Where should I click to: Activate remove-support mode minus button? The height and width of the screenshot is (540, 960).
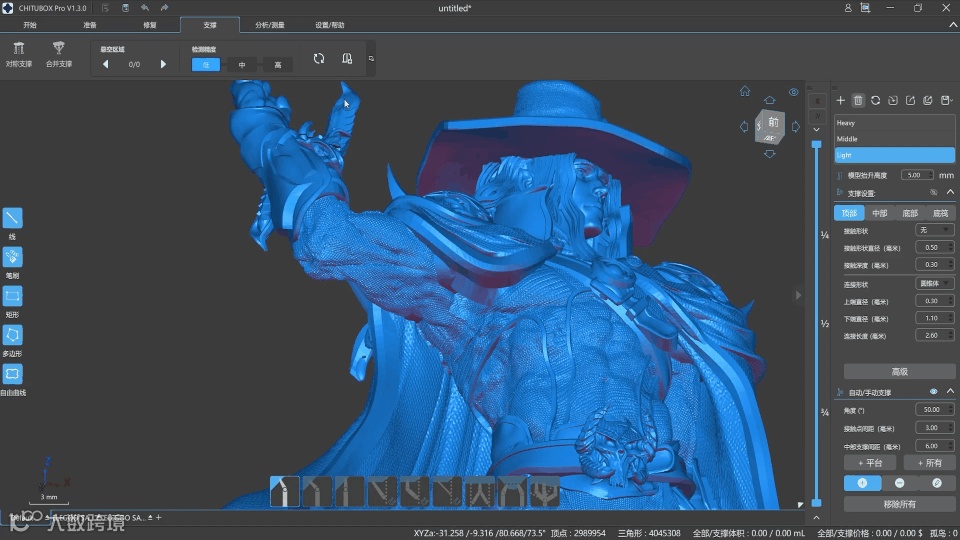(899, 483)
